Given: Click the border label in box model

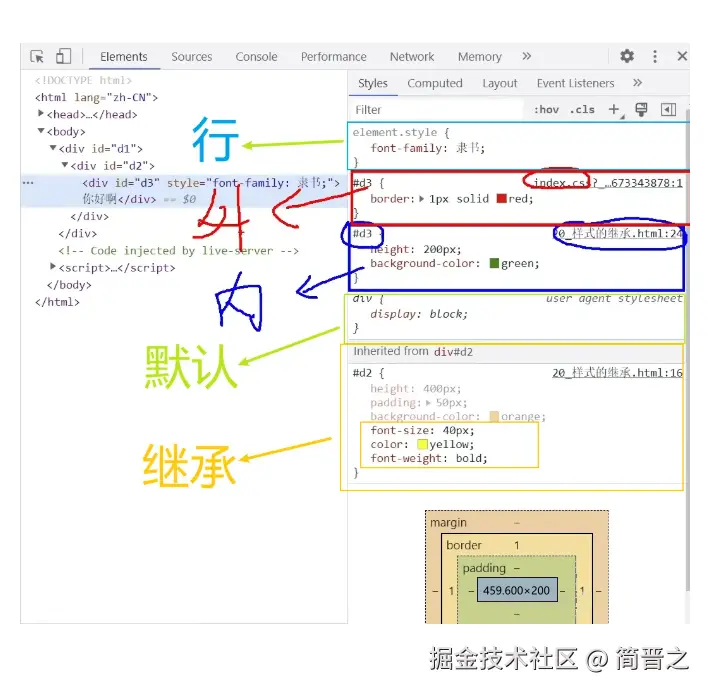Looking at the screenshot, I should [x=464, y=545].
